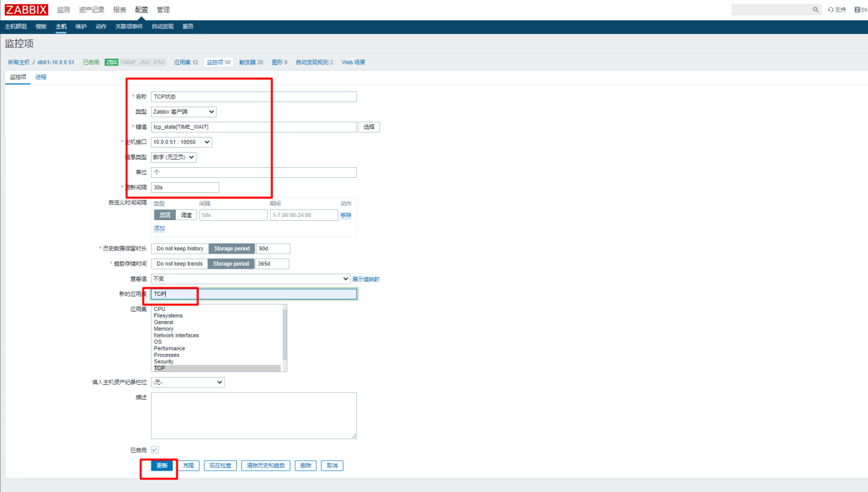Image resolution: width=868 pixels, height=492 pixels.
Task: Go to 自动发现 submenu
Action: 163,26
